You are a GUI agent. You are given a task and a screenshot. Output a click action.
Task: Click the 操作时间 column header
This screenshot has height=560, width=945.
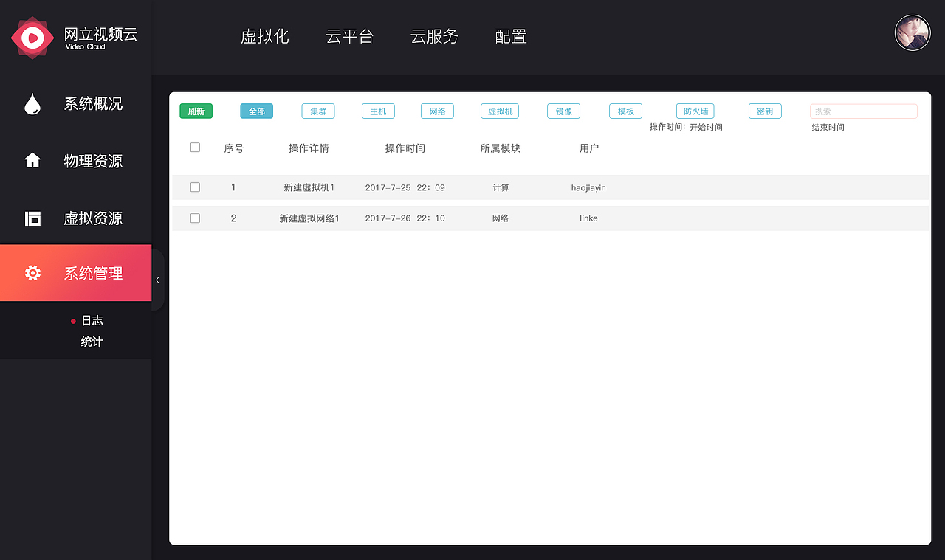tap(405, 148)
